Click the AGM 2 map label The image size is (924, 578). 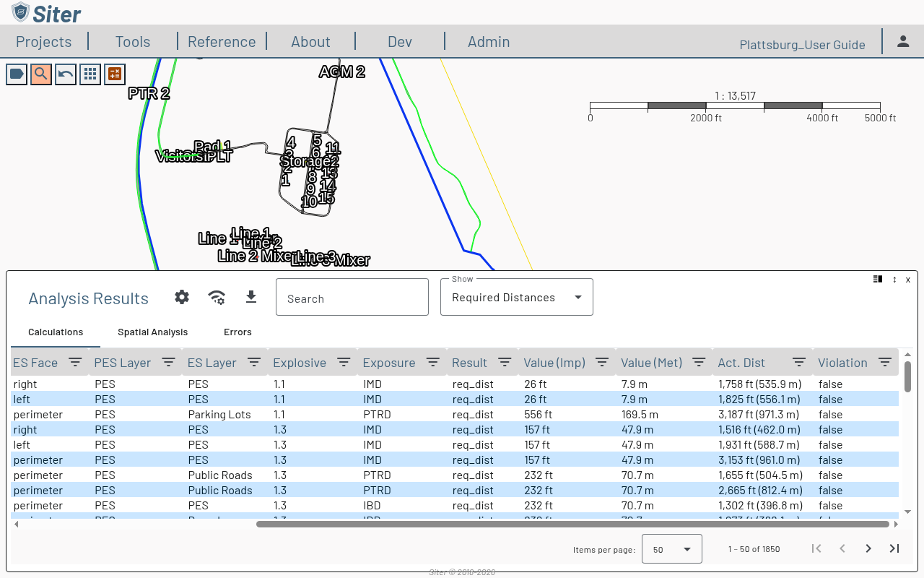coord(342,72)
